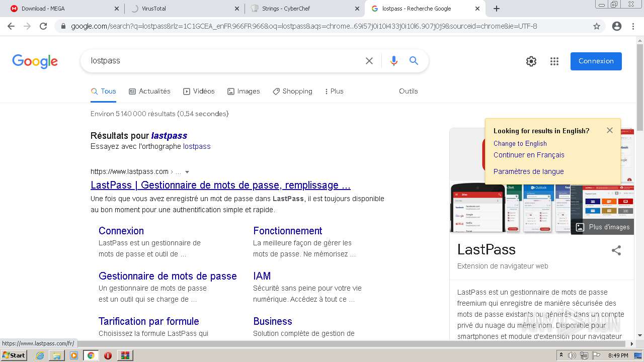Open the Opera taskbar icon

pyautogui.click(x=108, y=355)
